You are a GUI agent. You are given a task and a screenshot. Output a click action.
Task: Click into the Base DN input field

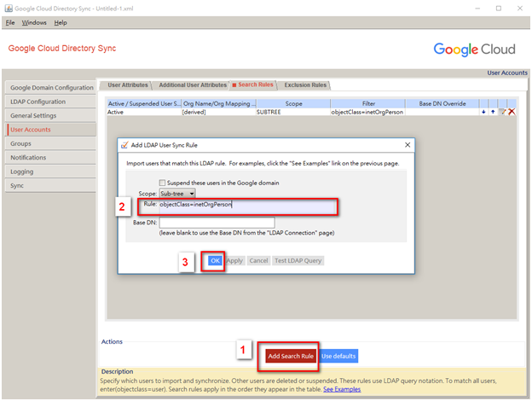(205, 223)
